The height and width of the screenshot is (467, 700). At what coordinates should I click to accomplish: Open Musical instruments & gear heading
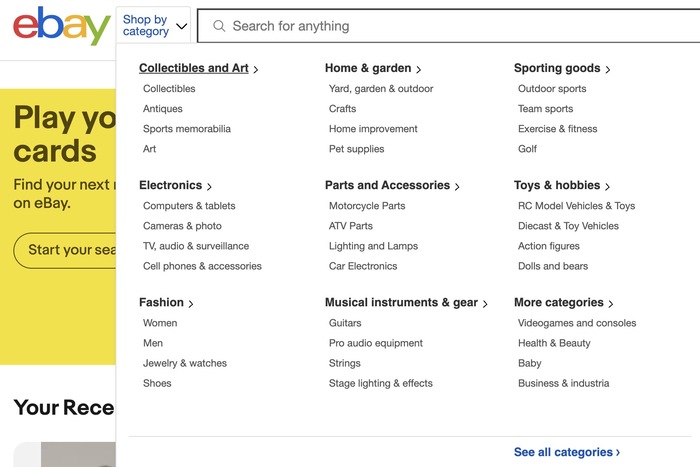(x=401, y=303)
